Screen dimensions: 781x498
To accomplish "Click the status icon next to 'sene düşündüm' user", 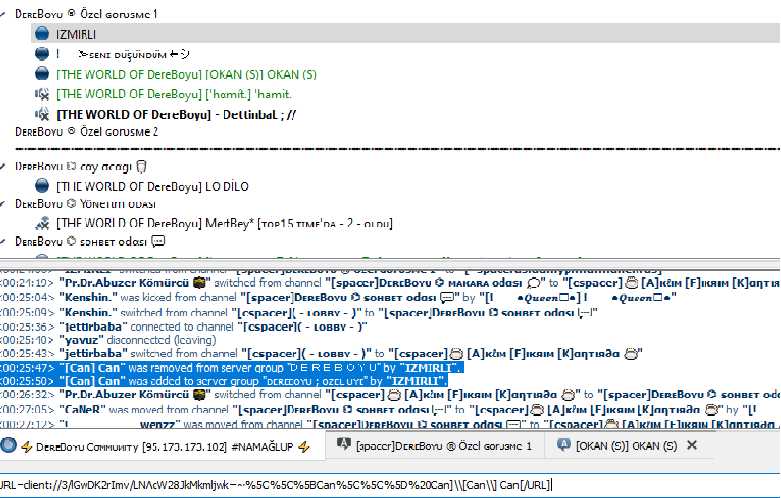I will pyautogui.click(x=42, y=53).
